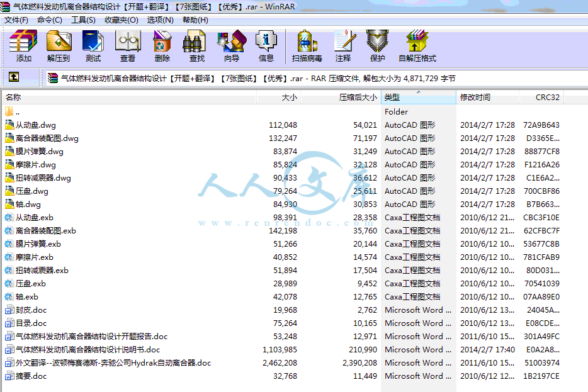Click packed size value 9,452
Image resolution: width=588 pixels, height=392 pixels.
coord(367,283)
